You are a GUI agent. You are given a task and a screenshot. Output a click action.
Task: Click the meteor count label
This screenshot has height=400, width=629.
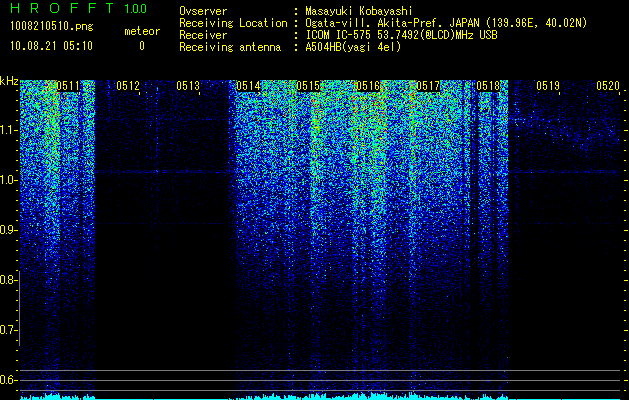point(142,31)
